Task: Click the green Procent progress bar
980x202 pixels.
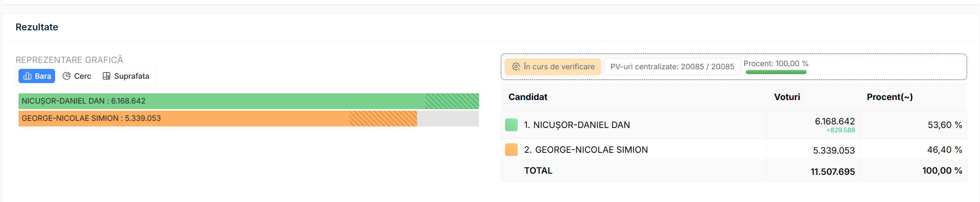Action: point(776,72)
